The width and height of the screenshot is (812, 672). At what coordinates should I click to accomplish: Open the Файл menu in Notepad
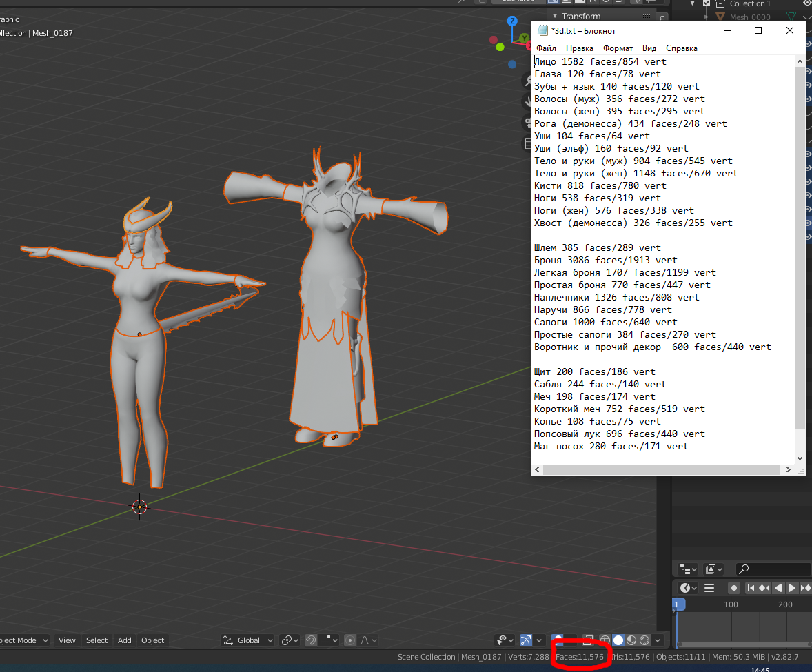[x=546, y=48]
